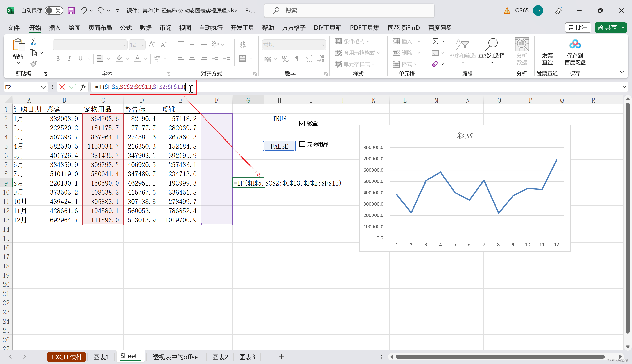Image resolution: width=632 pixels, height=364 pixels.
Task: Click the AutoSum sigma icon
Action: [435, 41]
